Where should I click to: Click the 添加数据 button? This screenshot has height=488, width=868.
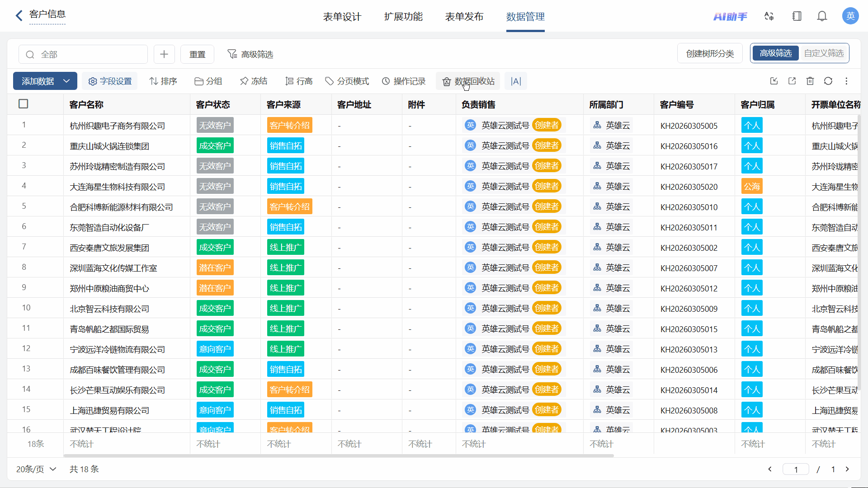38,81
